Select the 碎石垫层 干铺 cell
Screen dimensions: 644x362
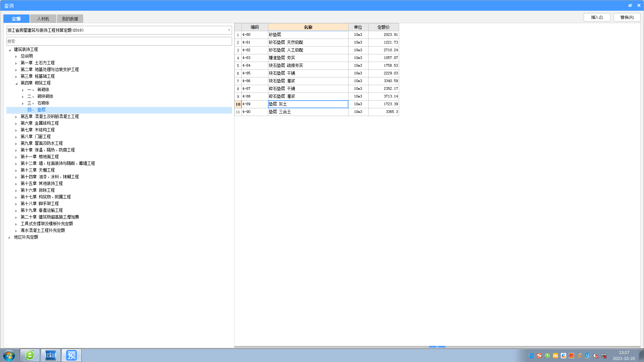click(x=308, y=88)
